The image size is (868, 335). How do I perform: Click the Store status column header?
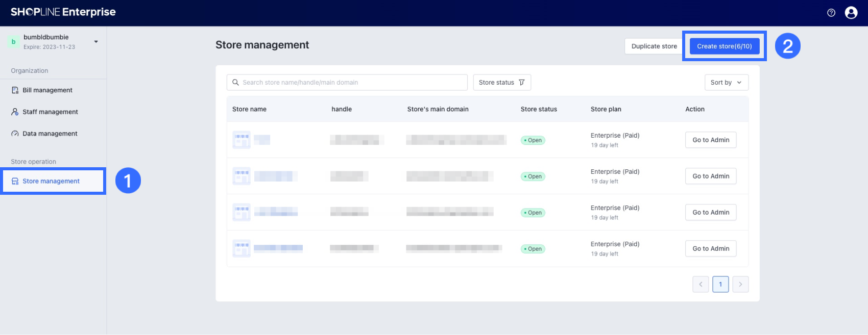tap(539, 109)
